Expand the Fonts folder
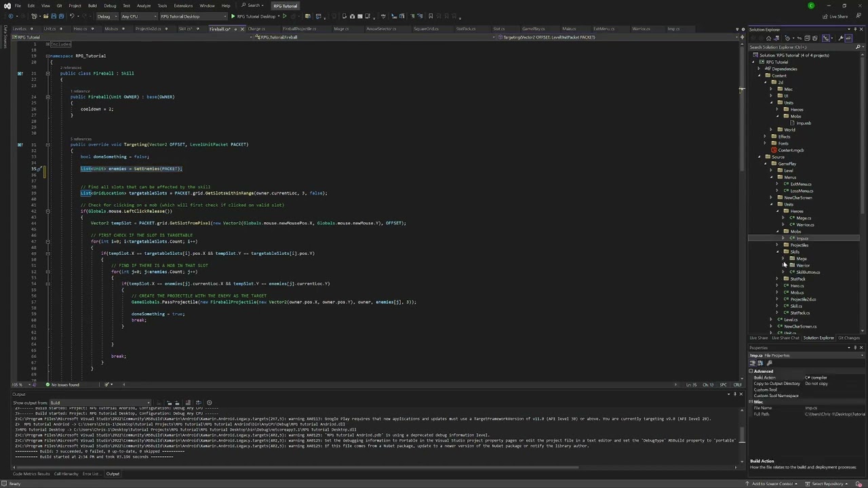This screenshot has height=488, width=868. [765, 143]
